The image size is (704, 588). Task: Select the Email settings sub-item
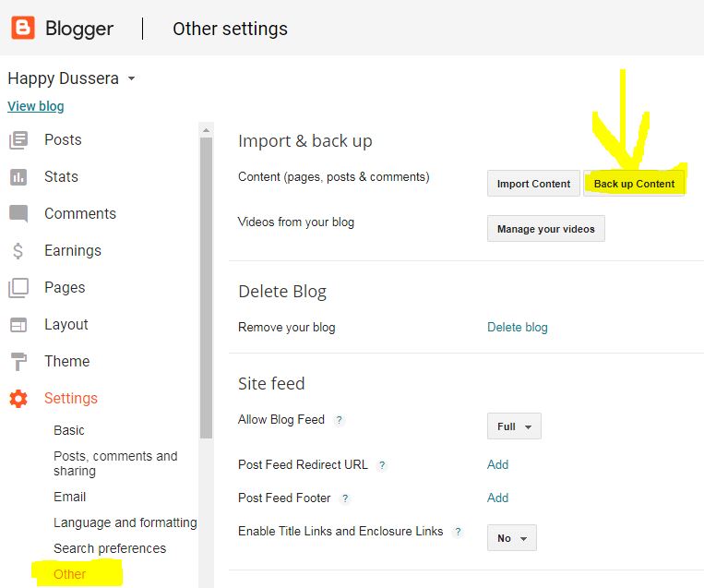[x=69, y=497]
